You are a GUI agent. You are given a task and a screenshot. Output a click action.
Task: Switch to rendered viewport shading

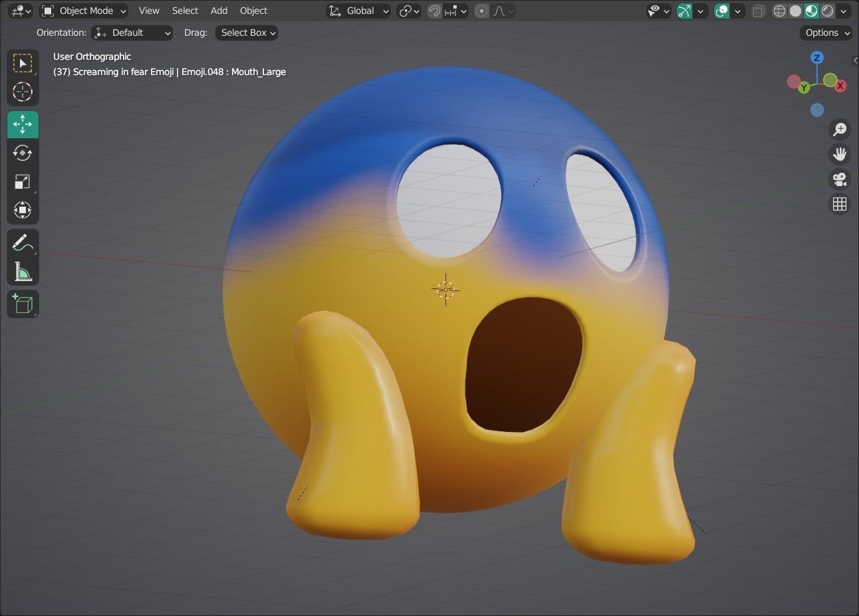(826, 11)
